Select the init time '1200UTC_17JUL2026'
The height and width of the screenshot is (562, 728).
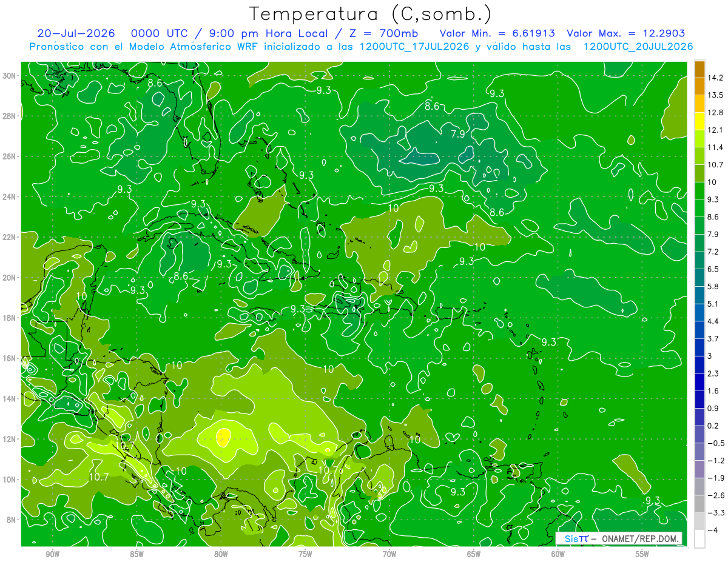click(x=414, y=47)
